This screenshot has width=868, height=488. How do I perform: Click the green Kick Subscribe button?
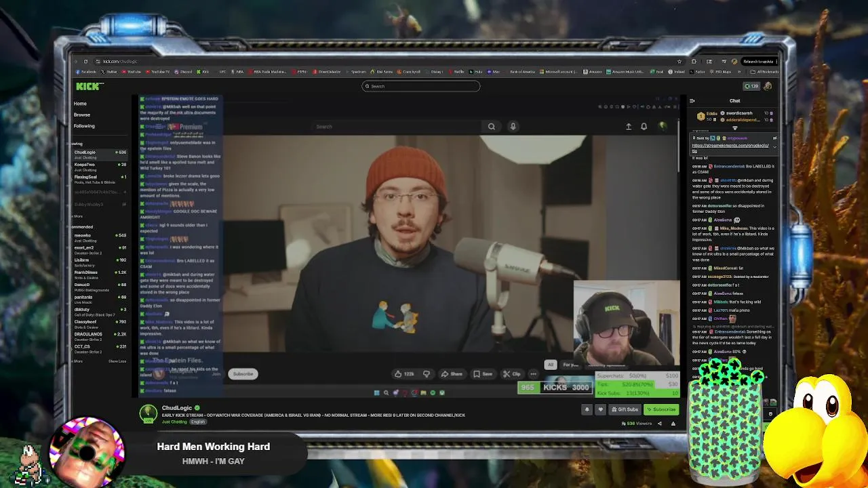(661, 409)
